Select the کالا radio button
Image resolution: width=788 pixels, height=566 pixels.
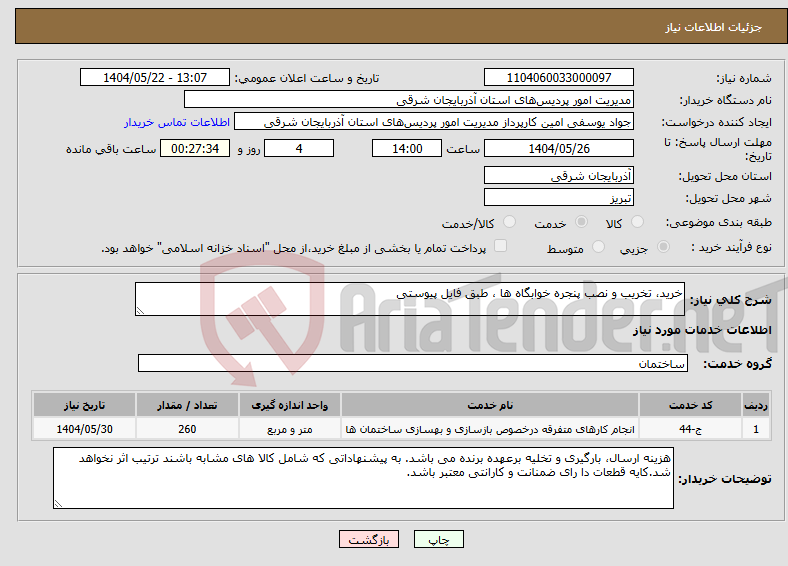(x=637, y=222)
